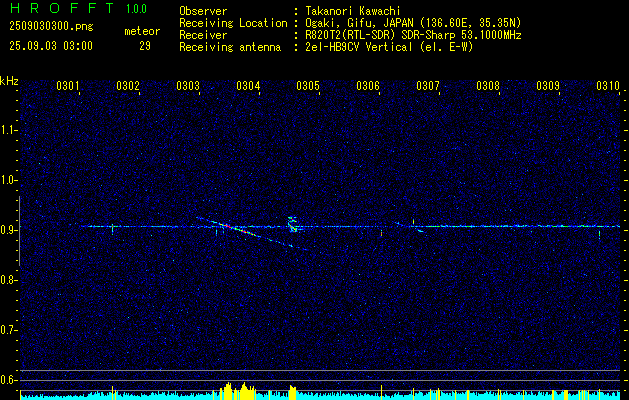This screenshot has height=400, width=629.
Task: Click the 0.8 kHz axis label
Action: [x=8, y=280]
